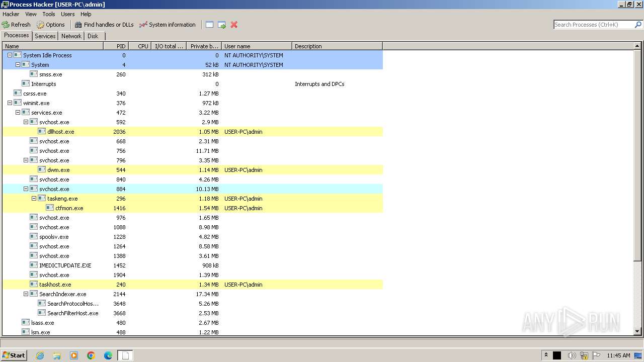Launch Google Chrome from the taskbar
The width and height of the screenshot is (644, 362).
tap(91, 355)
